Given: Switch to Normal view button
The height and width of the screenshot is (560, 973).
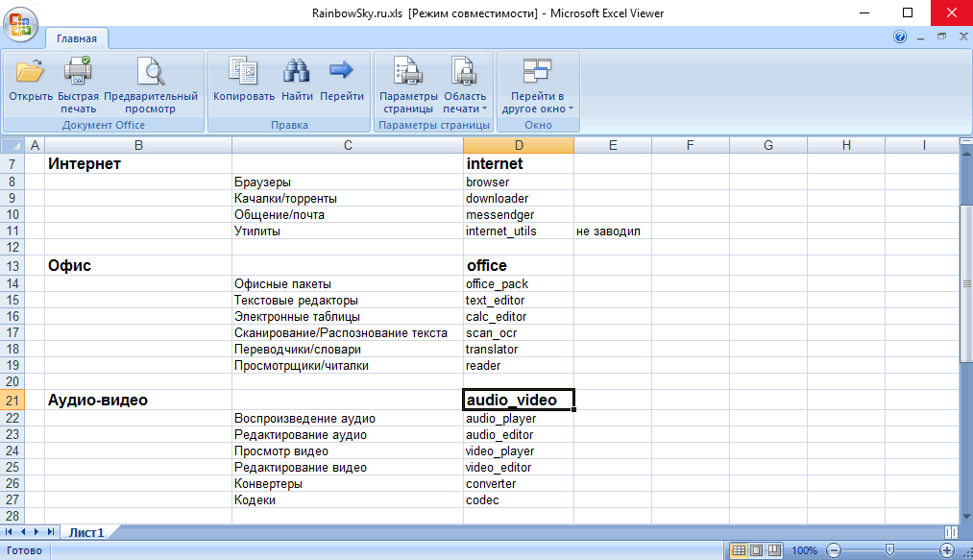Looking at the screenshot, I should click(739, 550).
